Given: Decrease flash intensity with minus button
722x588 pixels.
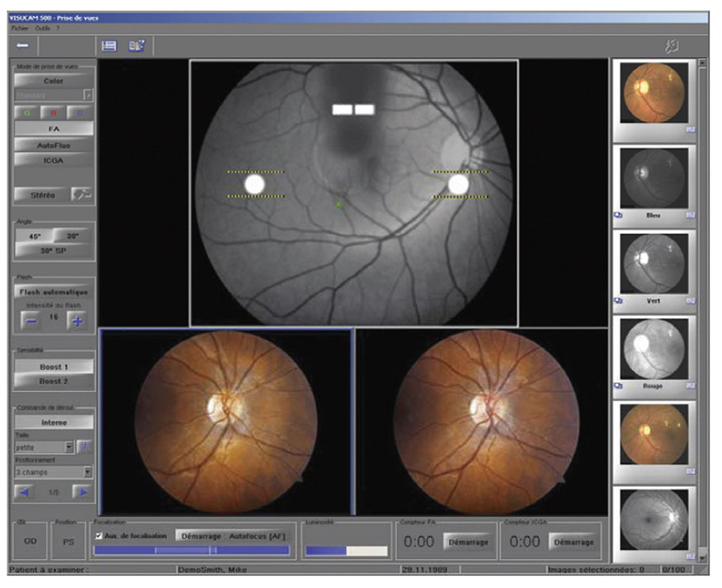Looking at the screenshot, I should click(31, 321).
